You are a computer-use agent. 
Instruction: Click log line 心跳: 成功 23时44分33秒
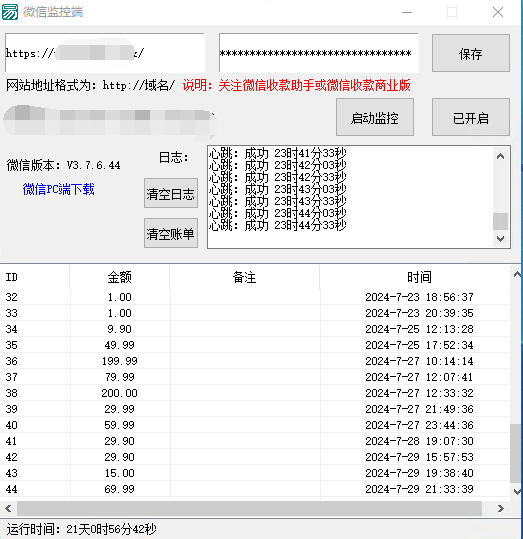(x=277, y=226)
